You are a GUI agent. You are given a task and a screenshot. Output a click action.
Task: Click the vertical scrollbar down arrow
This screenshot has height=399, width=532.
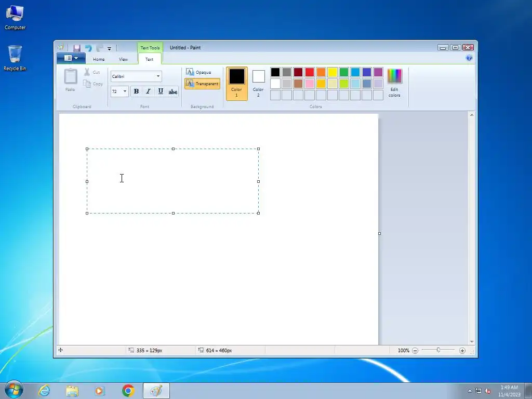click(x=472, y=342)
